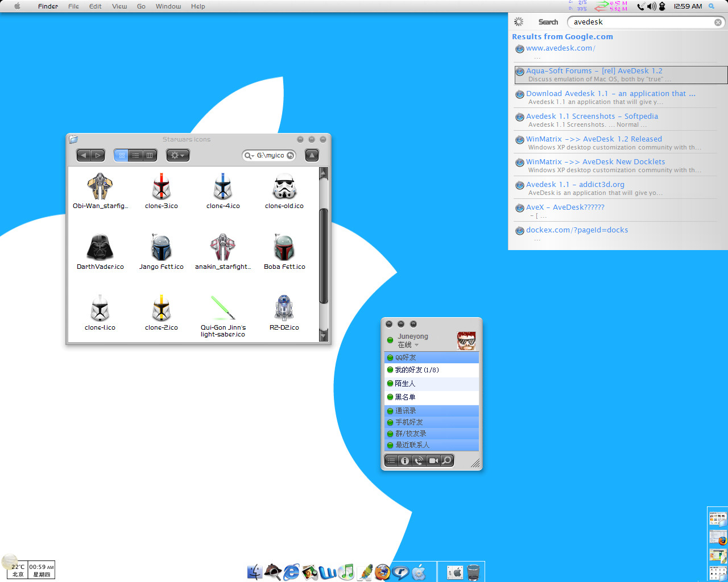Viewport: 728px width, 582px height.
Task: Open the View menu
Action: point(119,6)
